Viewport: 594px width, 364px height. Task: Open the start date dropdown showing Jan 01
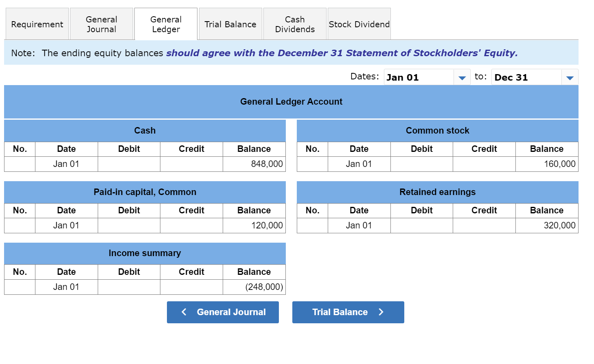[419, 77]
